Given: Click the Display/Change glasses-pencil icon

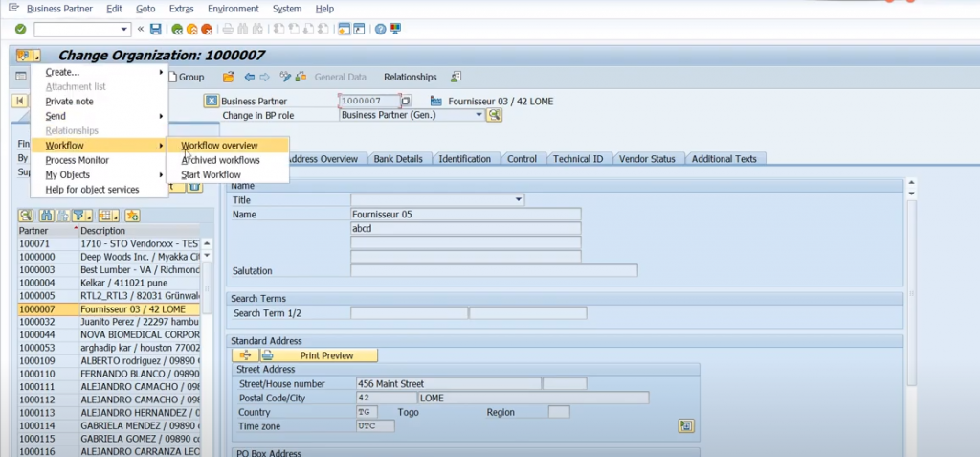Looking at the screenshot, I should 285,77.
